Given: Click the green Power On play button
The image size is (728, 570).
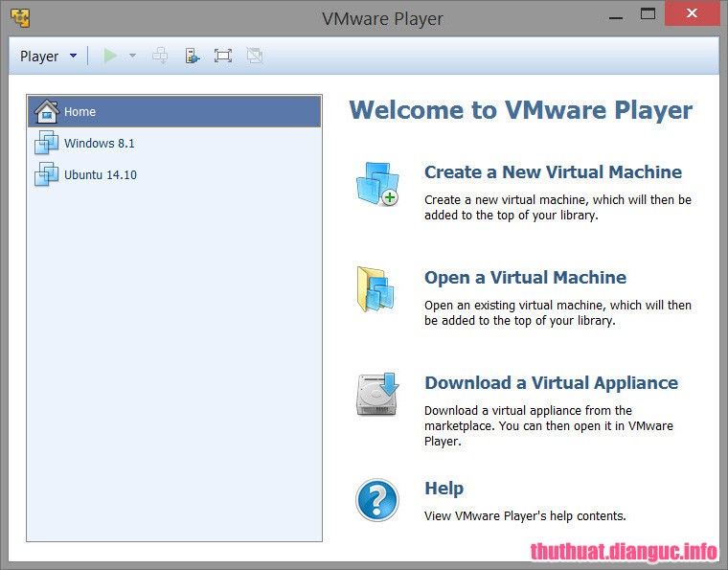Looking at the screenshot, I should click(110, 56).
